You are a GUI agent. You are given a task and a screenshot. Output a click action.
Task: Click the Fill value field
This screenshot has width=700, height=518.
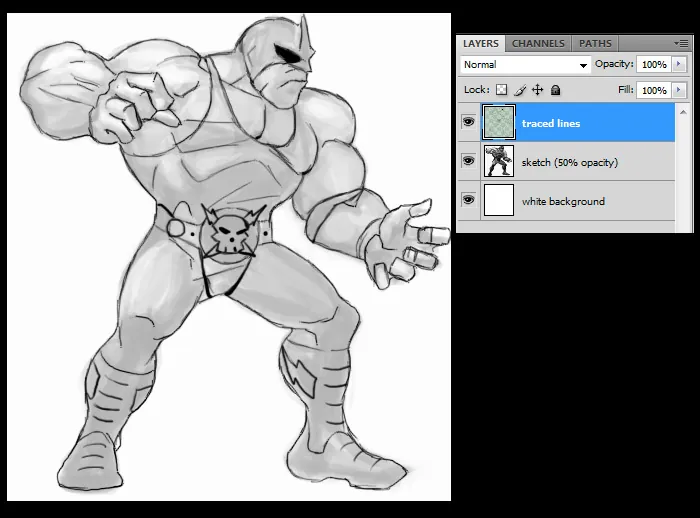tap(654, 90)
